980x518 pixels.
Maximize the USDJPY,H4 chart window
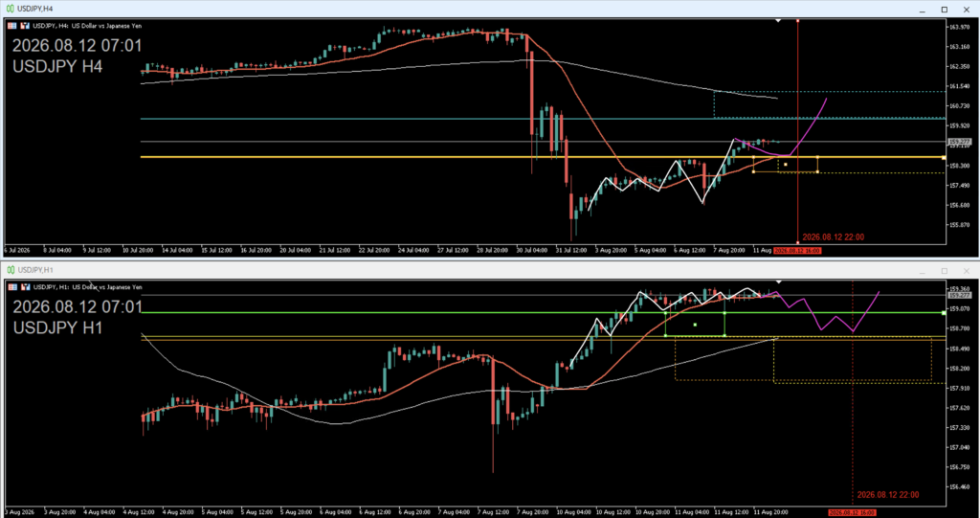945,10
